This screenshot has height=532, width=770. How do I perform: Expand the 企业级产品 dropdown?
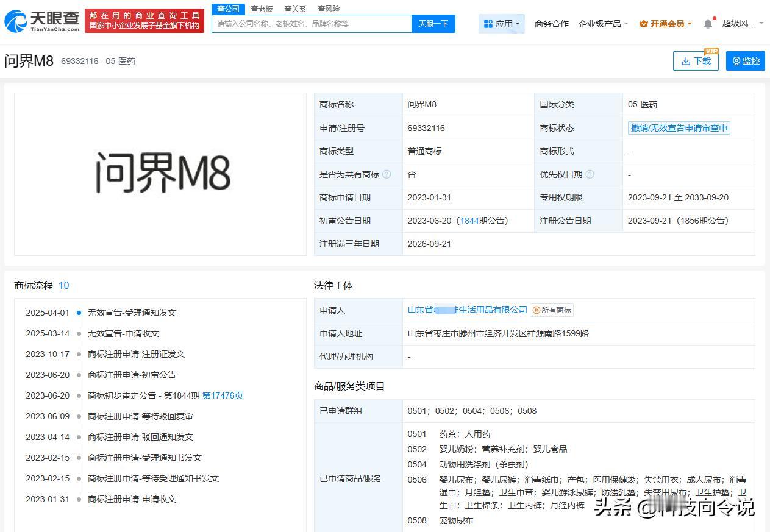click(x=603, y=24)
